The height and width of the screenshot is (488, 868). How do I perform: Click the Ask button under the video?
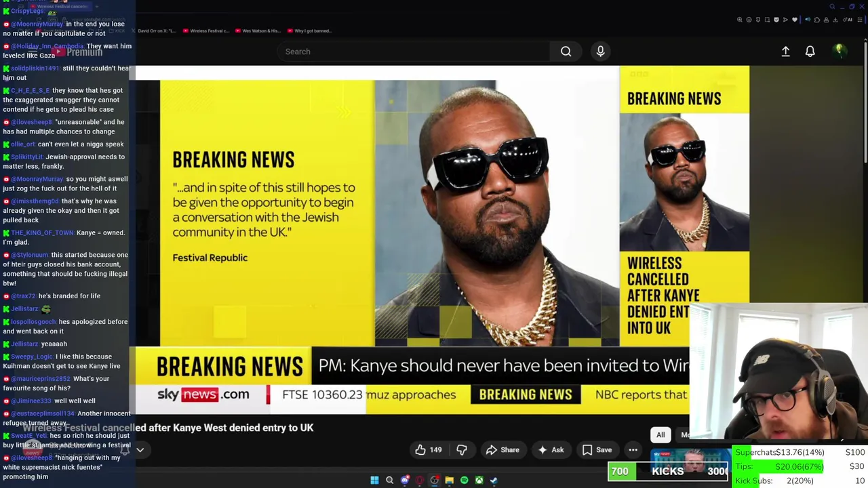[551, 450]
